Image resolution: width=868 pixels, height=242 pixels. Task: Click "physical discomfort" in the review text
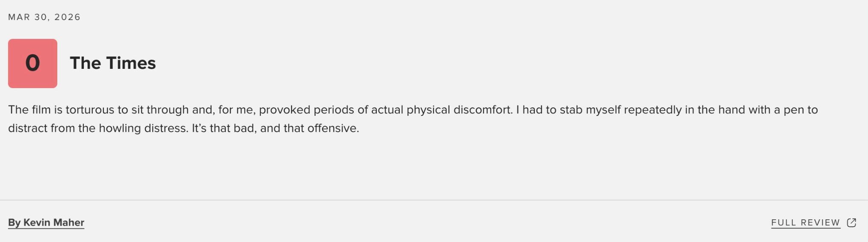coord(459,110)
